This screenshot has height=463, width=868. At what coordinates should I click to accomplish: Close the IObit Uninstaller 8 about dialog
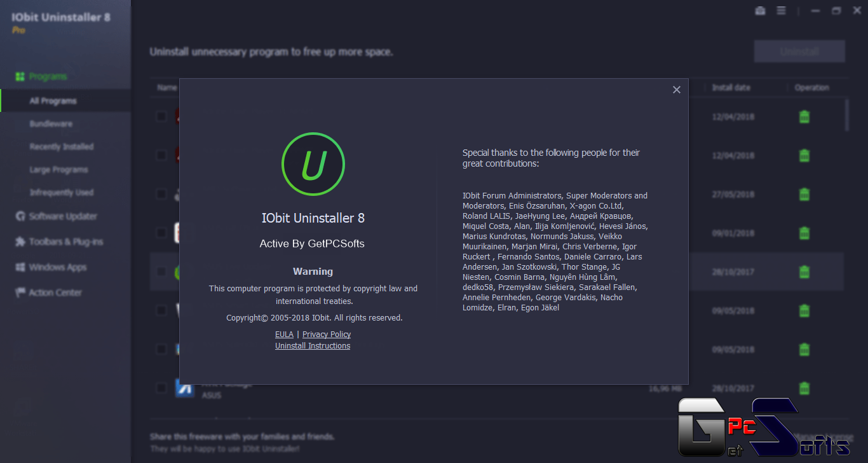[x=676, y=90]
